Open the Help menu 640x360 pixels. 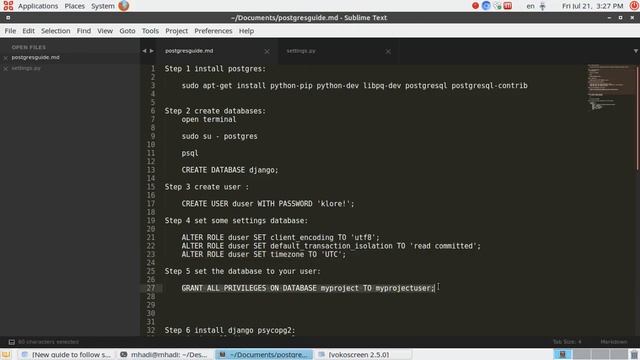coord(246,31)
